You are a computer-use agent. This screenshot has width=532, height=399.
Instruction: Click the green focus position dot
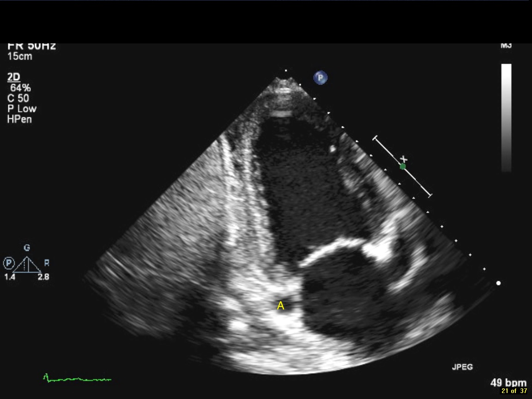[403, 166]
